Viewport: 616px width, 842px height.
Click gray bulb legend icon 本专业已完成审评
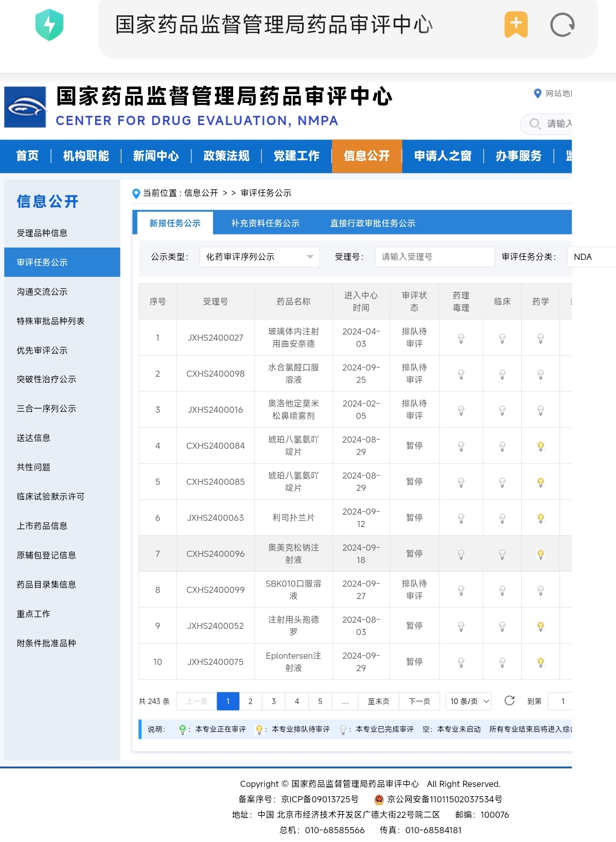coord(343,730)
